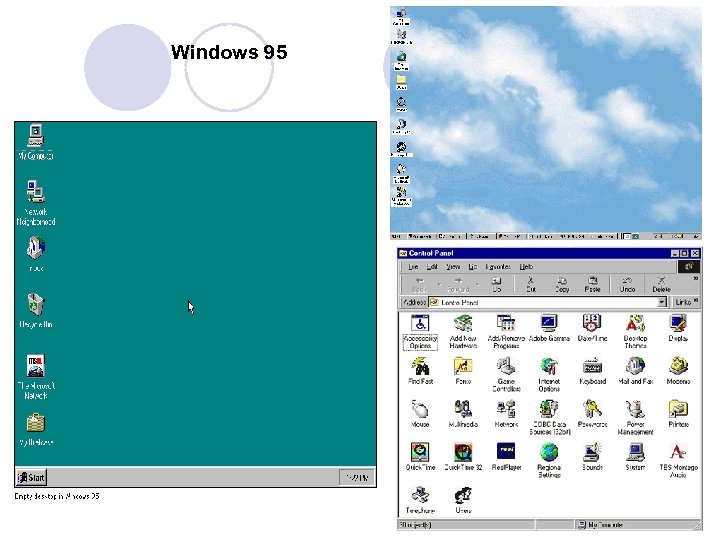Screen dimensions: 720x540
Task: Open ODBC Data Sources (32bit)
Action: pyautogui.click(x=549, y=417)
